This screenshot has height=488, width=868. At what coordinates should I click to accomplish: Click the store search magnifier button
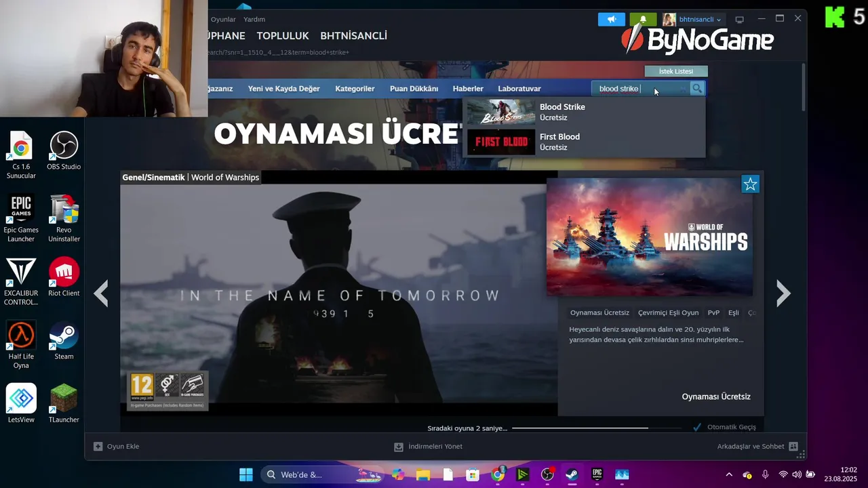(x=697, y=88)
